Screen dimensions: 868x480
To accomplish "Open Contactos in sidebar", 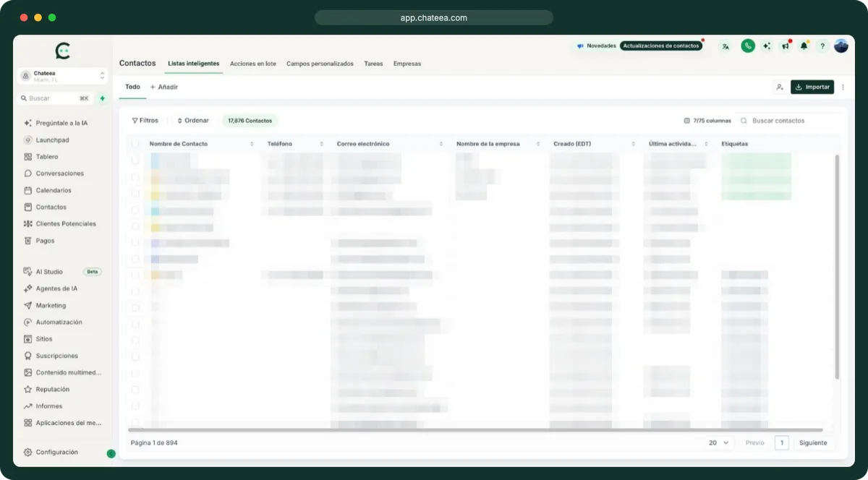I will click(46, 207).
